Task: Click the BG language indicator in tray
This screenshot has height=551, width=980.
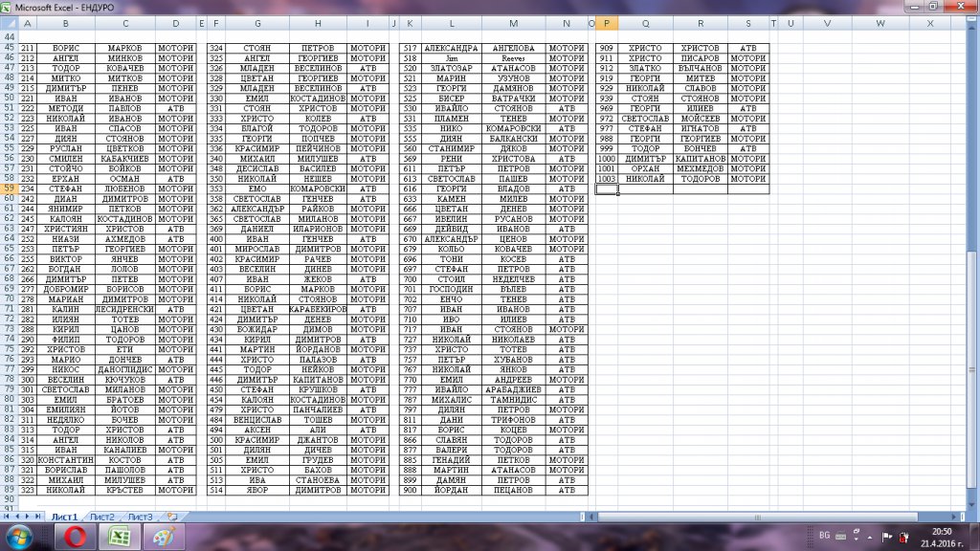Action: tap(824, 536)
